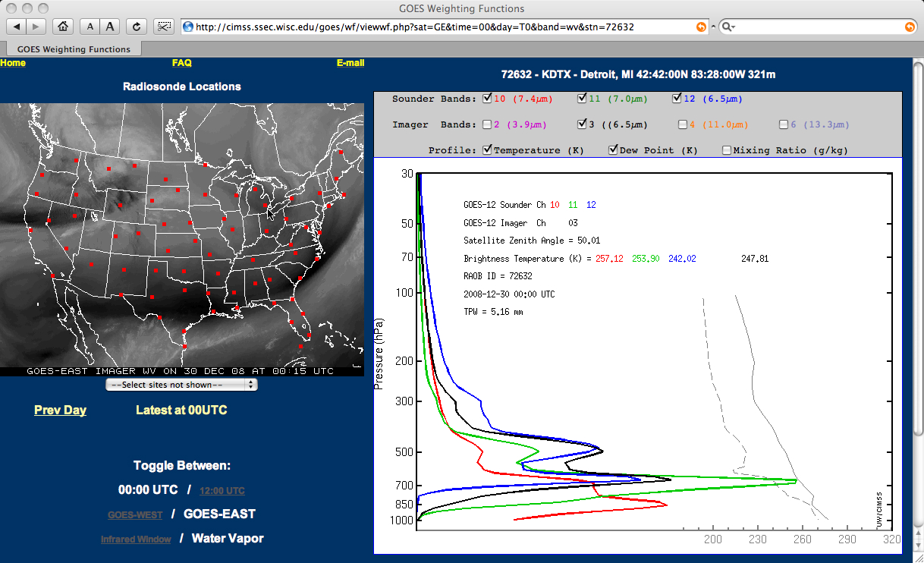Select the GOES Weighting Functions tab
This screenshot has width=924, height=563.
74,49
